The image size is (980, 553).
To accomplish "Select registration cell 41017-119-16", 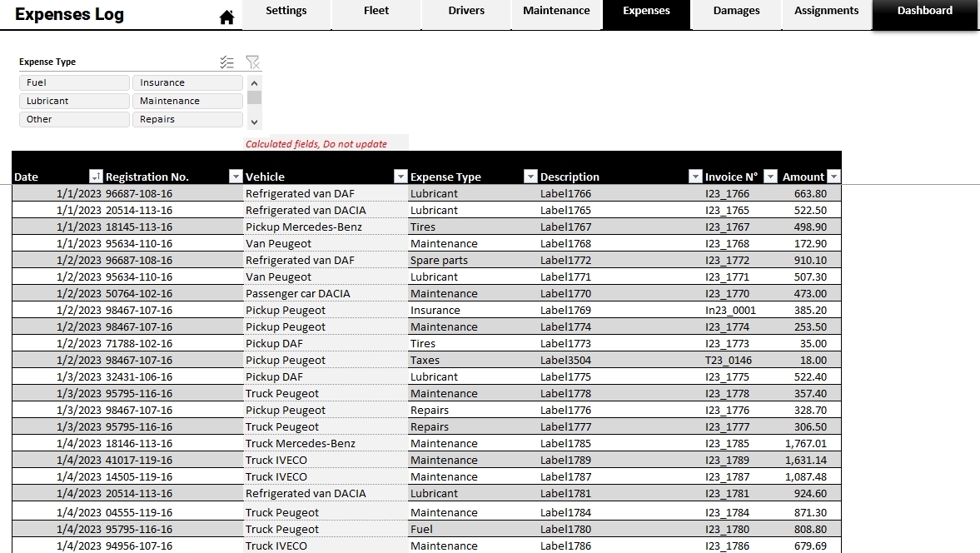I will 173,460.
